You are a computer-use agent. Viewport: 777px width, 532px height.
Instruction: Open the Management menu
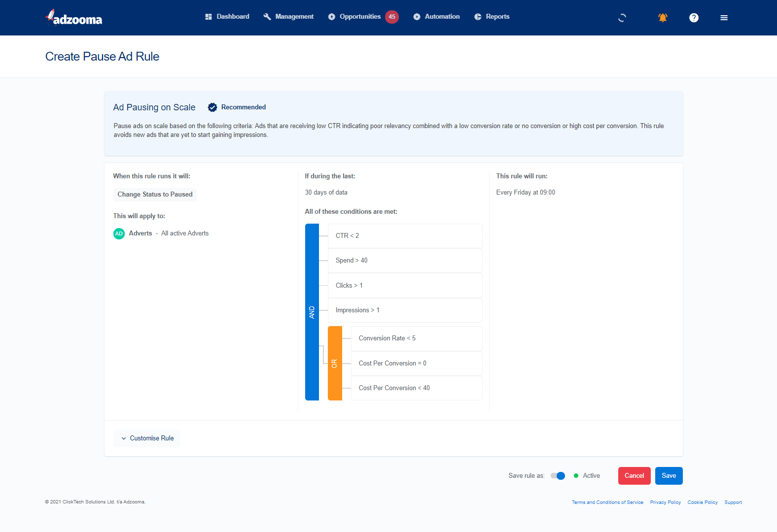pos(288,17)
